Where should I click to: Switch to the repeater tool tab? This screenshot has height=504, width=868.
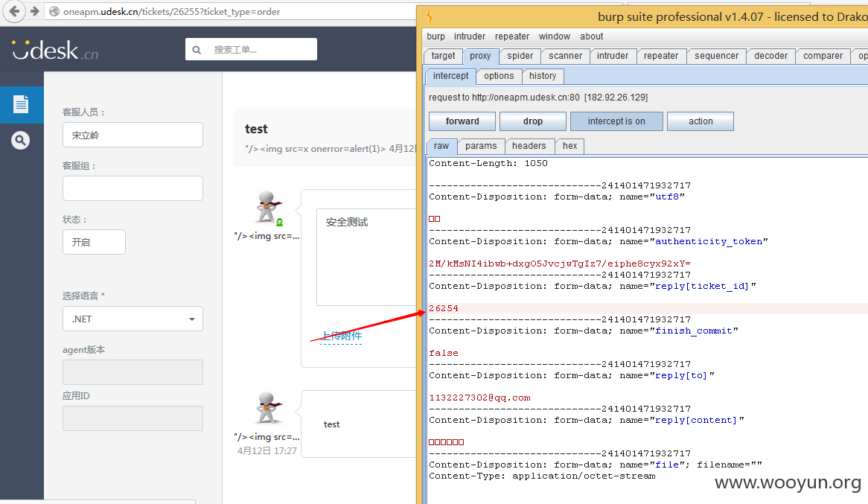coord(661,56)
